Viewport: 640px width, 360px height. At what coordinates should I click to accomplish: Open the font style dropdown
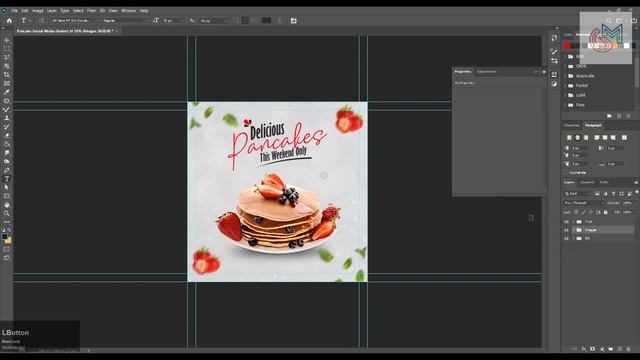(125, 20)
